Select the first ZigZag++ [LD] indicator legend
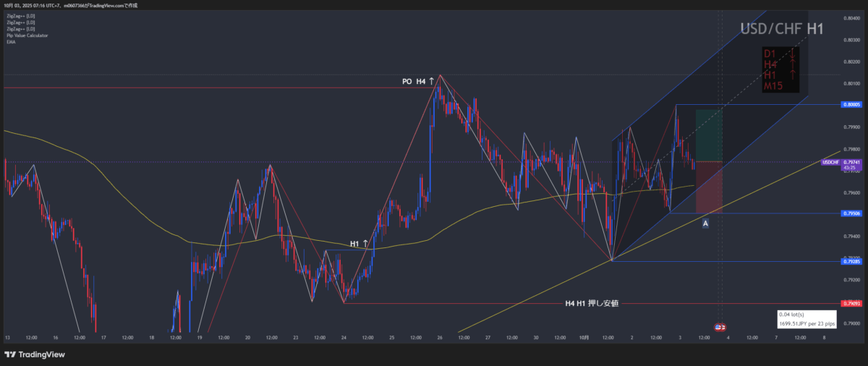The width and height of the screenshot is (868, 366). (x=20, y=15)
